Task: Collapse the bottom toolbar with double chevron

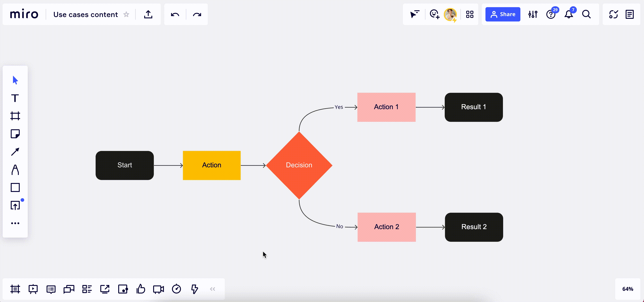Action: [213, 289]
